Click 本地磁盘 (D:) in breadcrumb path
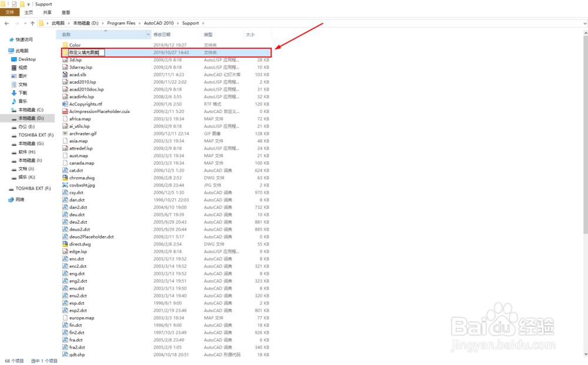 pos(85,24)
